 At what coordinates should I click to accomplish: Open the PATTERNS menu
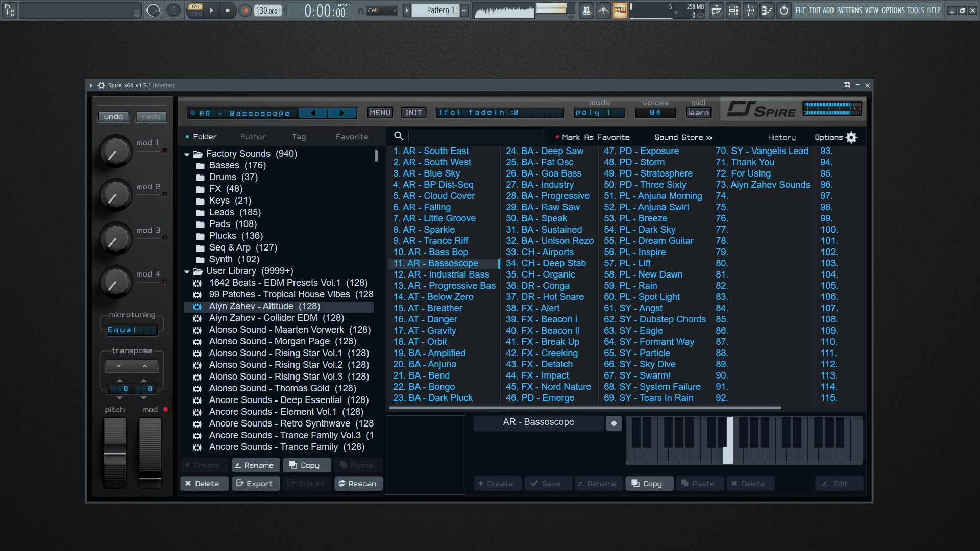point(849,10)
